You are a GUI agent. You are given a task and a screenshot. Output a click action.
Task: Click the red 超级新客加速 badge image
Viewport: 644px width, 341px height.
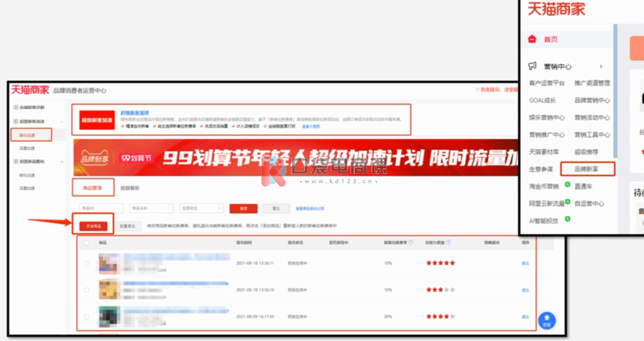pyautogui.click(x=97, y=120)
